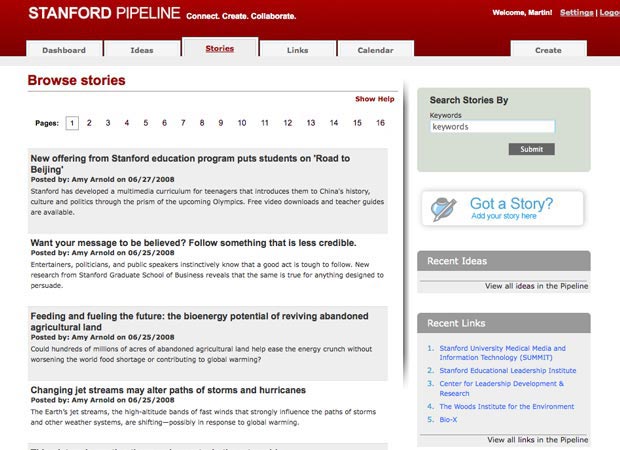Go to page 10 of stories
This screenshot has width=620, height=450.
point(242,123)
